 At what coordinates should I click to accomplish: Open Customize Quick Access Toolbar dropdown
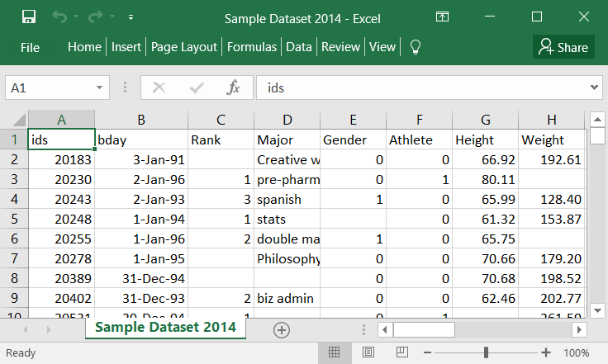tap(131, 17)
